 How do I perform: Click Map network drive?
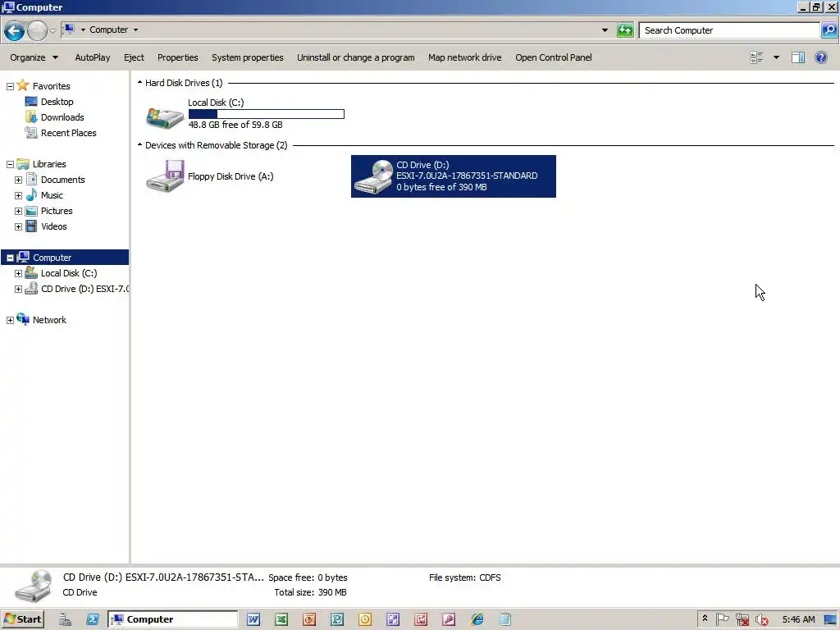[x=464, y=57]
